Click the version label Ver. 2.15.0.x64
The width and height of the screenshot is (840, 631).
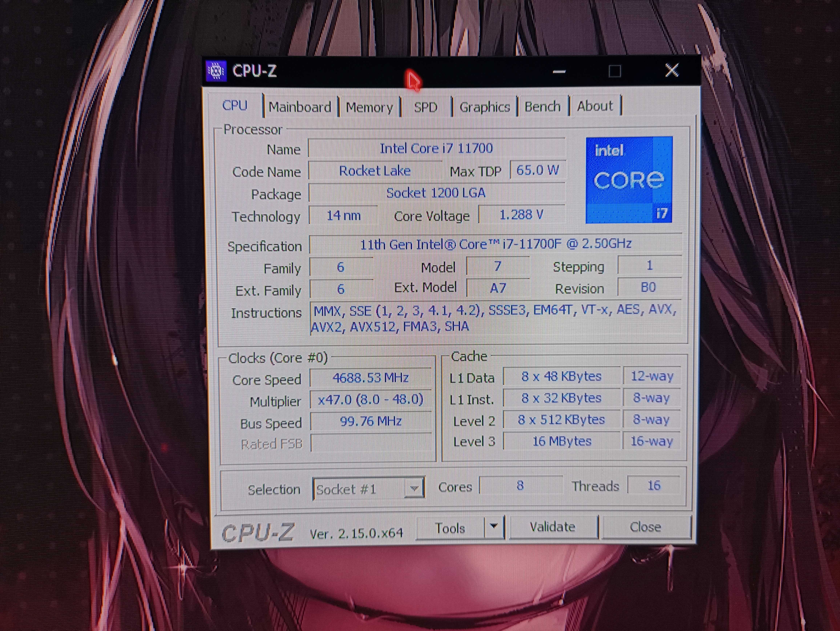(x=356, y=533)
